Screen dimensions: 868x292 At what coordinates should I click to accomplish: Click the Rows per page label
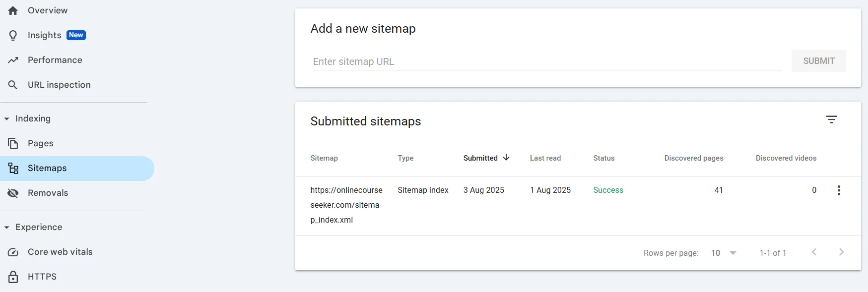click(671, 253)
